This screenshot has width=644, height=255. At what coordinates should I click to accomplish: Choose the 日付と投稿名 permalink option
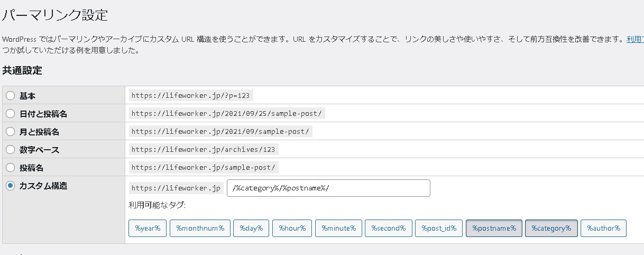pyautogui.click(x=10, y=114)
